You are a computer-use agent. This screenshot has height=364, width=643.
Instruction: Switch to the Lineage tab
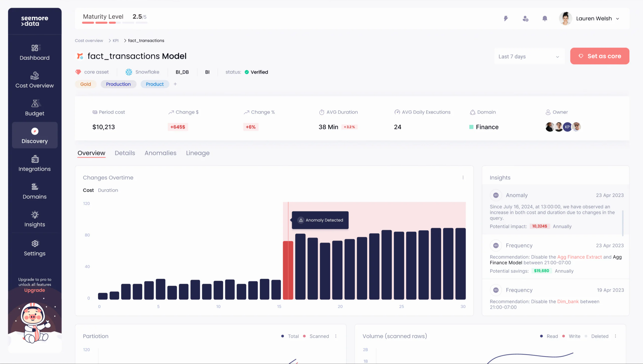click(198, 153)
